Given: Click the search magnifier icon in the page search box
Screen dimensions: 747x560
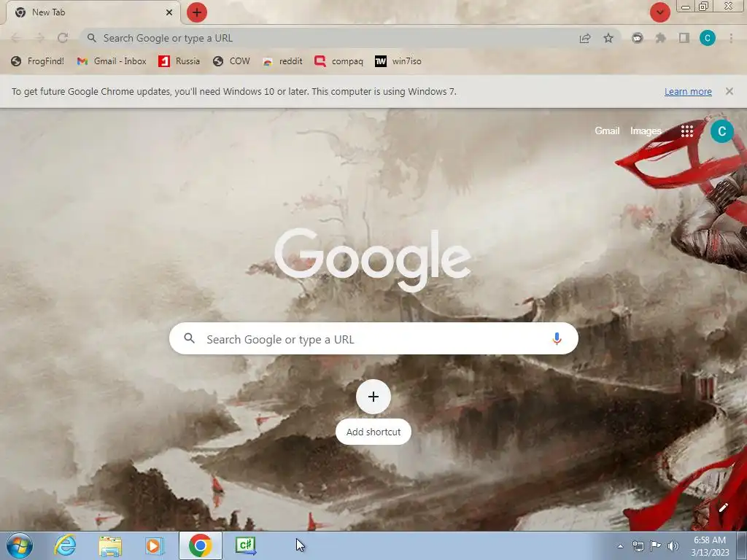Looking at the screenshot, I should 189,338.
